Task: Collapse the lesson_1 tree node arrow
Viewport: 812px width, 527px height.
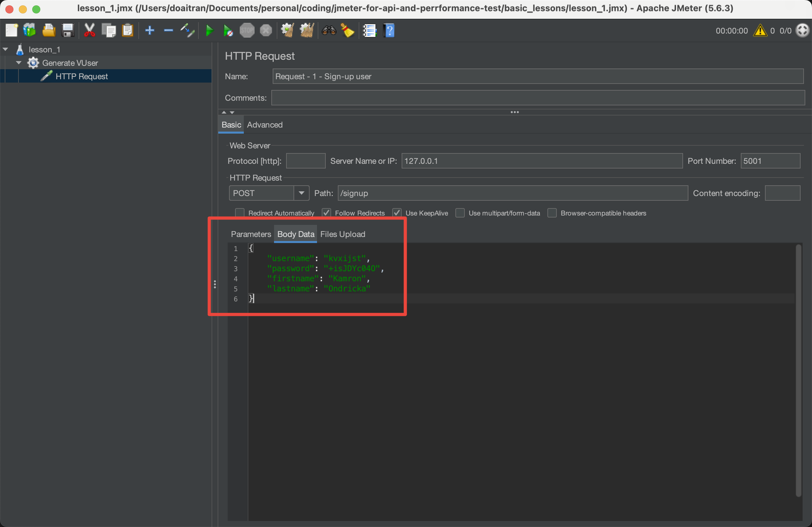Action: (5, 49)
